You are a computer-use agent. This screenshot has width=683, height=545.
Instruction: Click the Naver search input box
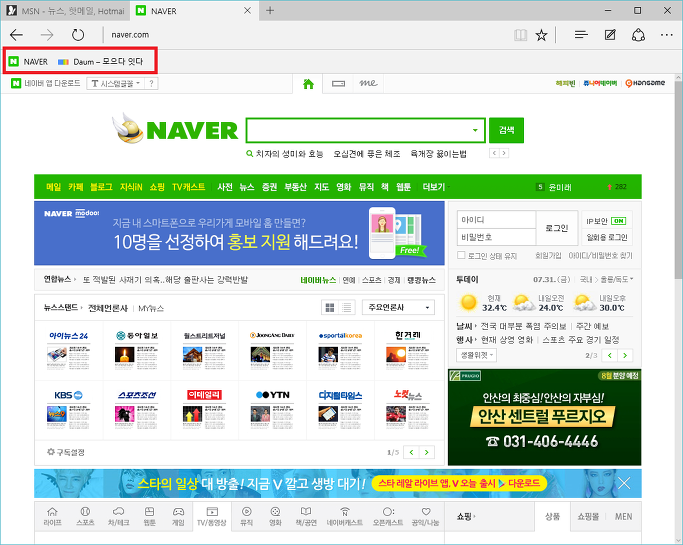(x=358, y=130)
